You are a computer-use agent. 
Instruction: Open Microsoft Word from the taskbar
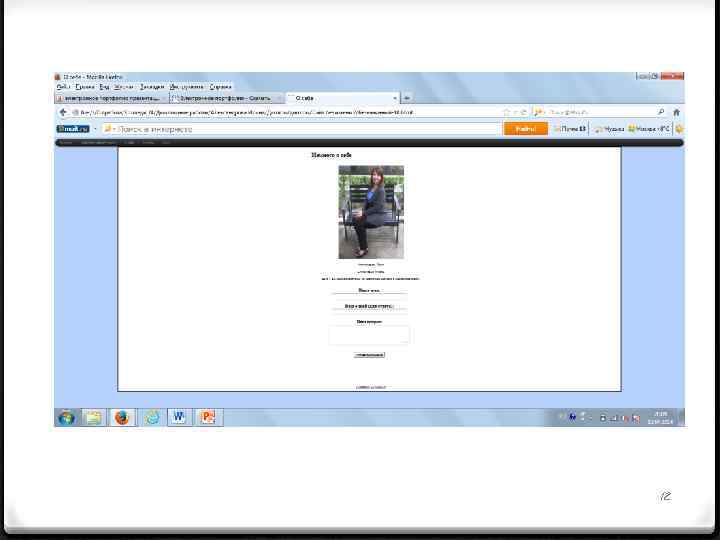coord(179,417)
